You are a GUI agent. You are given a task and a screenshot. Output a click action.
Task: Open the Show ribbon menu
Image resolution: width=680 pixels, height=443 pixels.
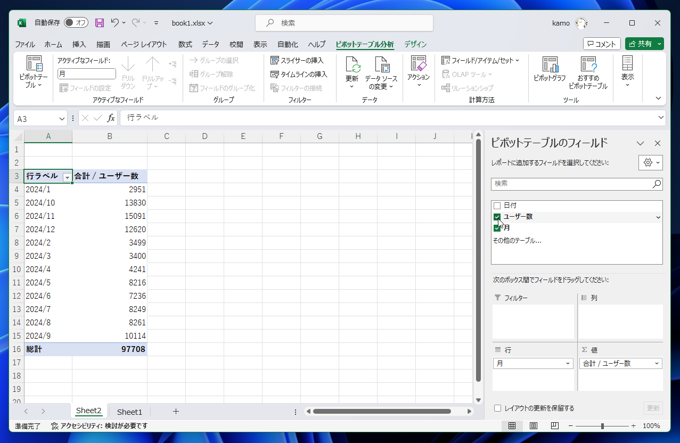[x=628, y=72]
